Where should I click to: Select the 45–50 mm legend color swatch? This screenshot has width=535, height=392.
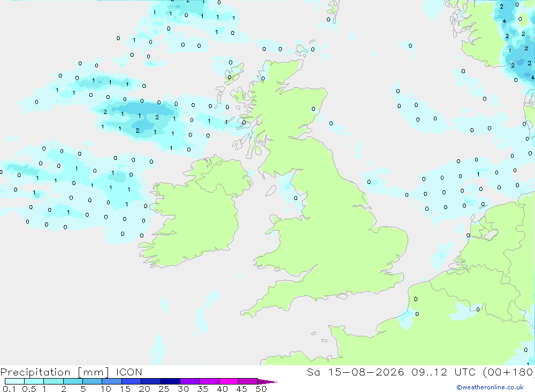pos(248,381)
